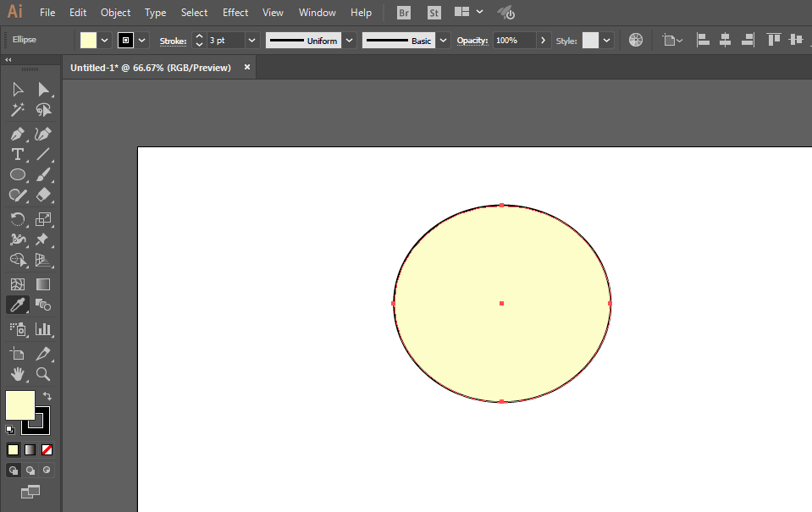
Task: Open Basic brush definition dropdown
Action: point(444,41)
